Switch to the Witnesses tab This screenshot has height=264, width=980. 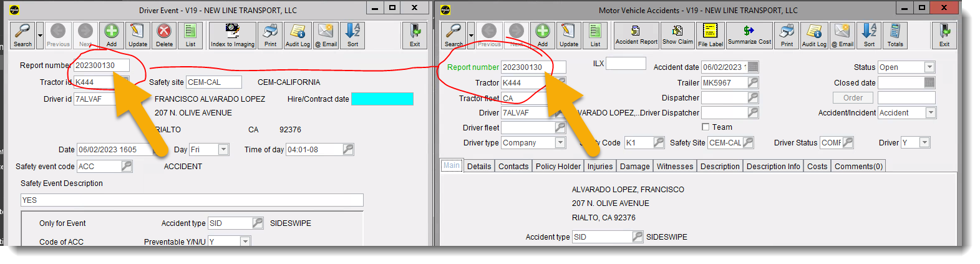pos(675,166)
